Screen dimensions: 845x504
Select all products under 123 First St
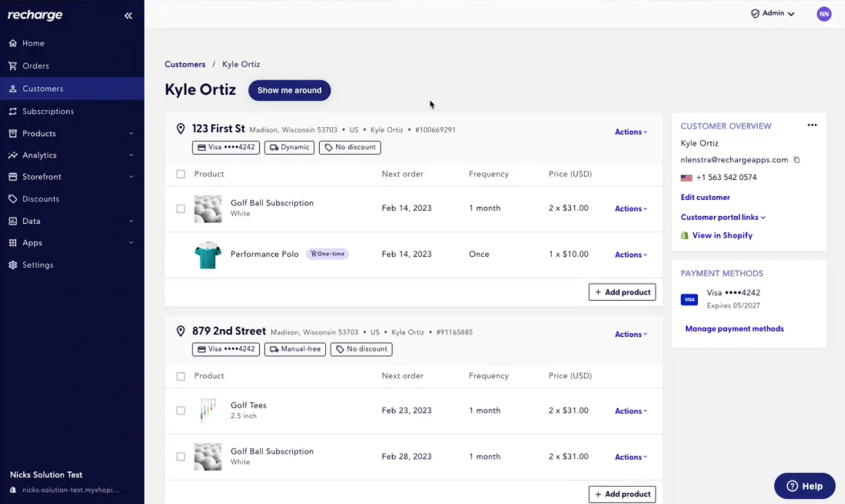[180, 174]
